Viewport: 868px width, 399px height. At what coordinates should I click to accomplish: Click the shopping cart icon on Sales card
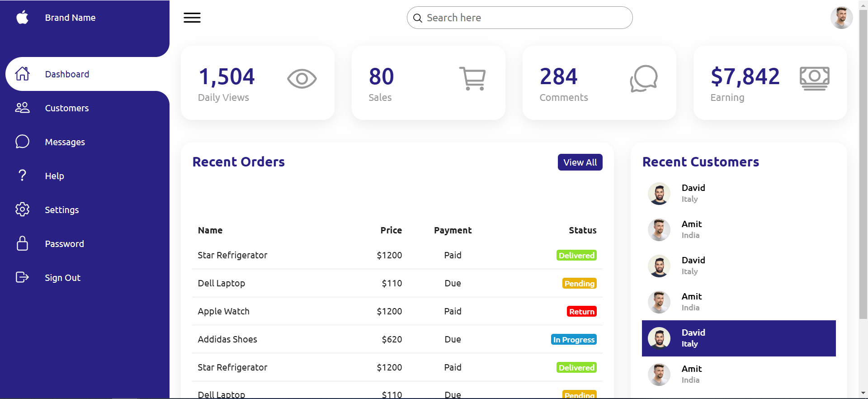click(x=472, y=79)
